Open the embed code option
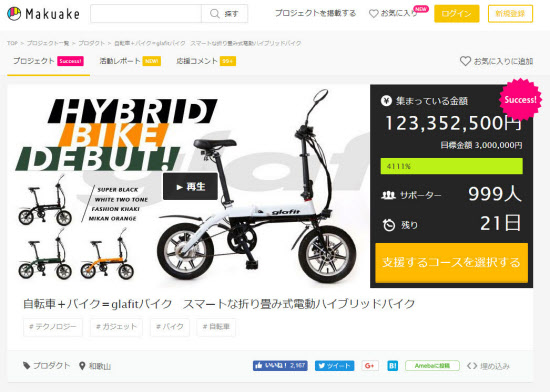This screenshot has height=392, width=550. (x=488, y=366)
